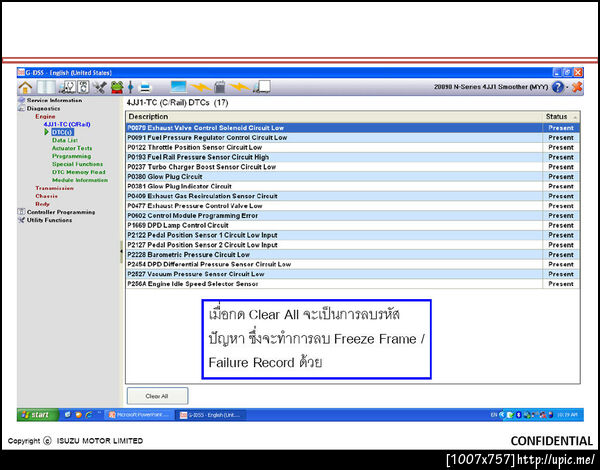The image size is (600, 470).
Task: Click the Controller Programming tree icon
Action: click(21, 212)
